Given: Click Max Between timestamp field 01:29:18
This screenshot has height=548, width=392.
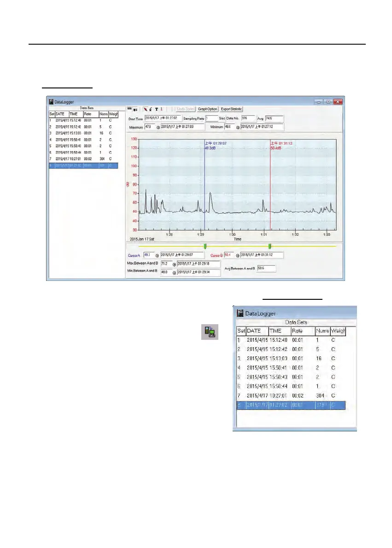Looking at the screenshot, I should point(199,264).
